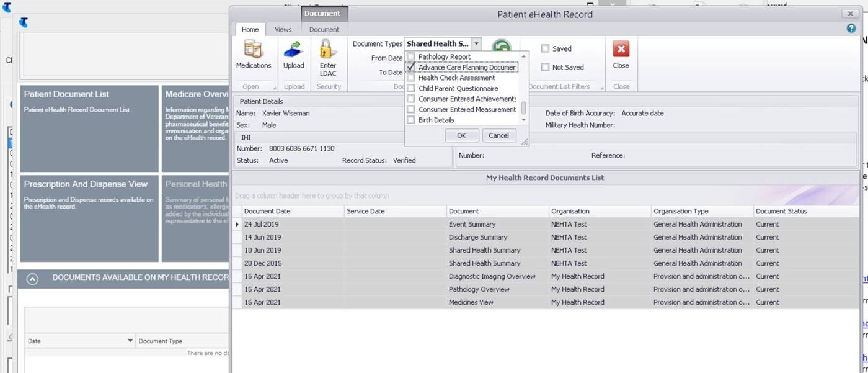The height and width of the screenshot is (373, 868).
Task: Click resize grip of document types popup
Action: (525, 142)
